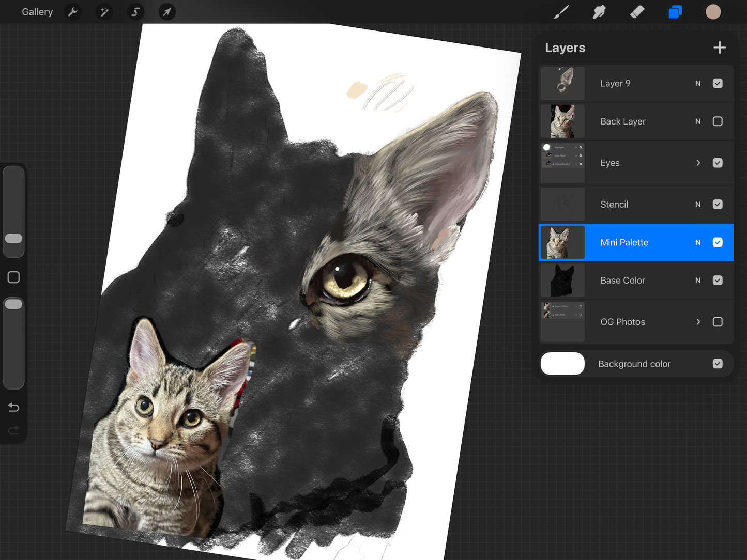Image resolution: width=747 pixels, height=560 pixels.
Task: Tap the 'Background color' label
Action: pyautogui.click(x=634, y=364)
